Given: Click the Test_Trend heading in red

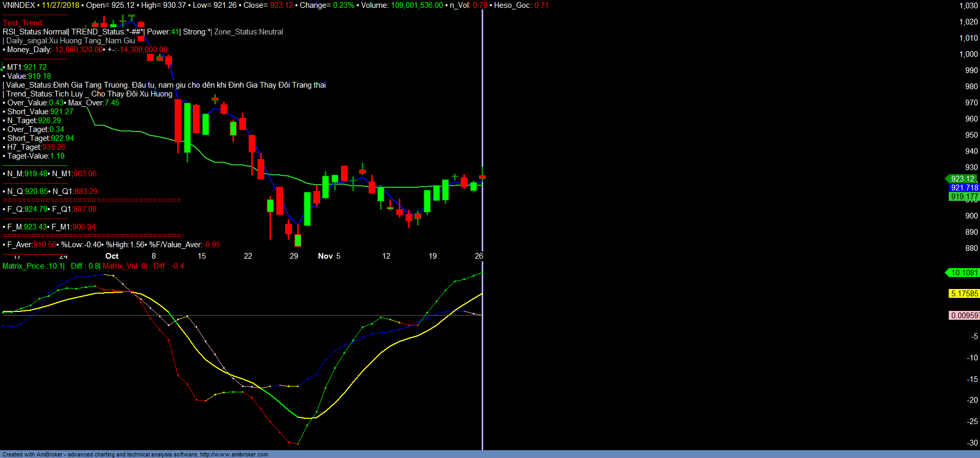Looking at the screenshot, I should click(x=23, y=23).
